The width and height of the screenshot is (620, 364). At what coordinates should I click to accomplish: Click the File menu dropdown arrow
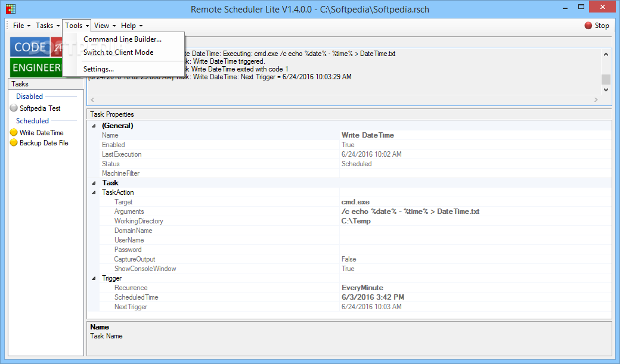coord(29,26)
